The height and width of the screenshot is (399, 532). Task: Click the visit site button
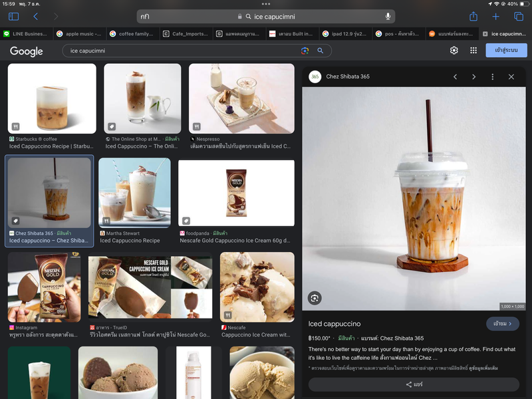[502, 324]
